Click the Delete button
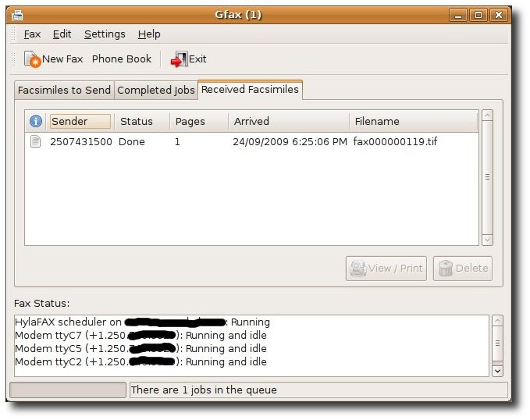Image resolution: width=530 pixels, height=420 pixels. coord(463,269)
